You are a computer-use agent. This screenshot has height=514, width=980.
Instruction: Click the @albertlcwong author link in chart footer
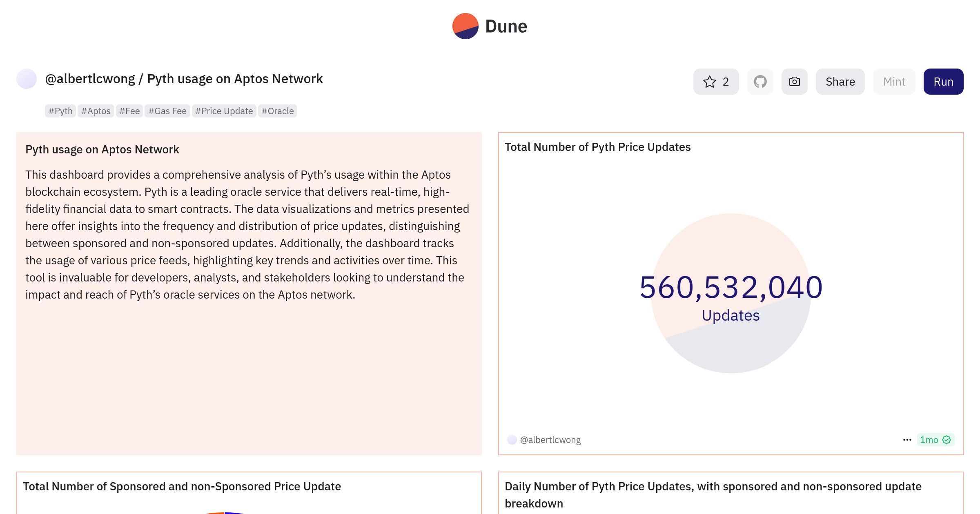click(x=550, y=440)
